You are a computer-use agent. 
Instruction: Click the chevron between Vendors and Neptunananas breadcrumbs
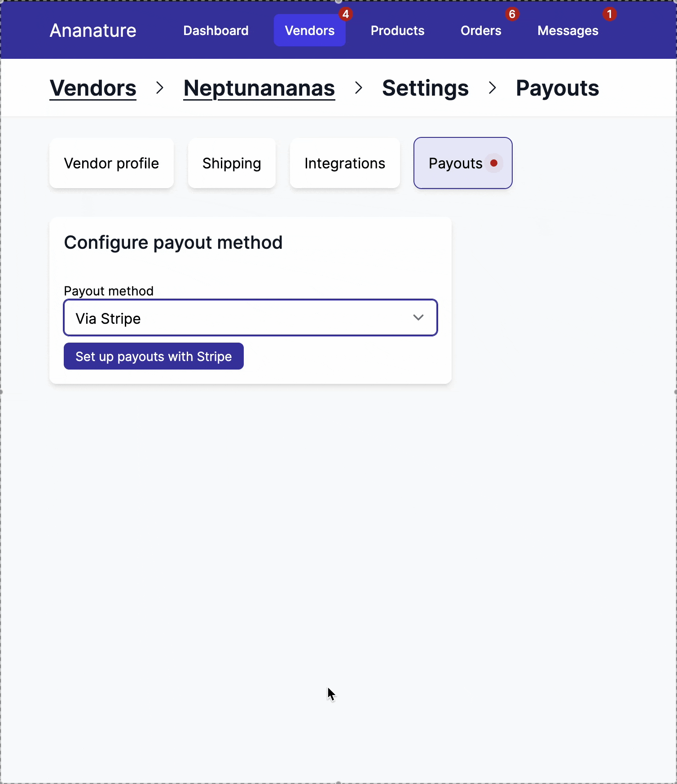(x=159, y=88)
